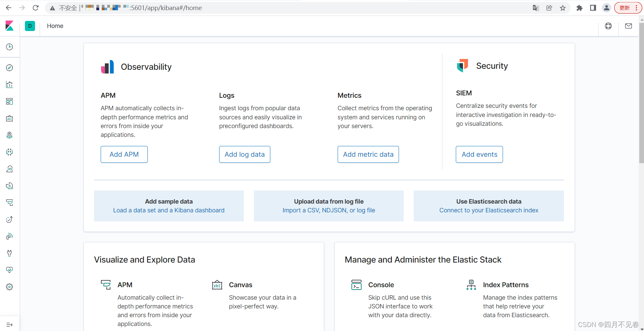Image resolution: width=644 pixels, height=331 pixels.
Task: Click the red update button
Action: (628, 8)
